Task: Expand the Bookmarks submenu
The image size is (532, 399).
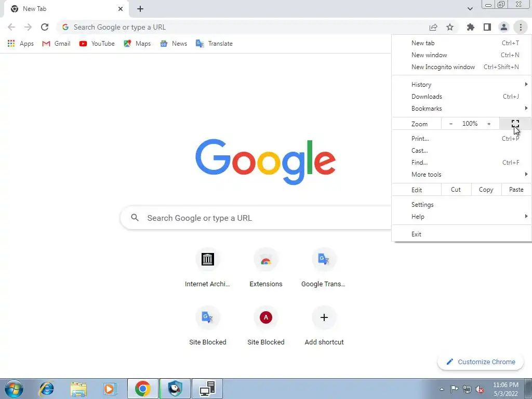Action: 461,108
